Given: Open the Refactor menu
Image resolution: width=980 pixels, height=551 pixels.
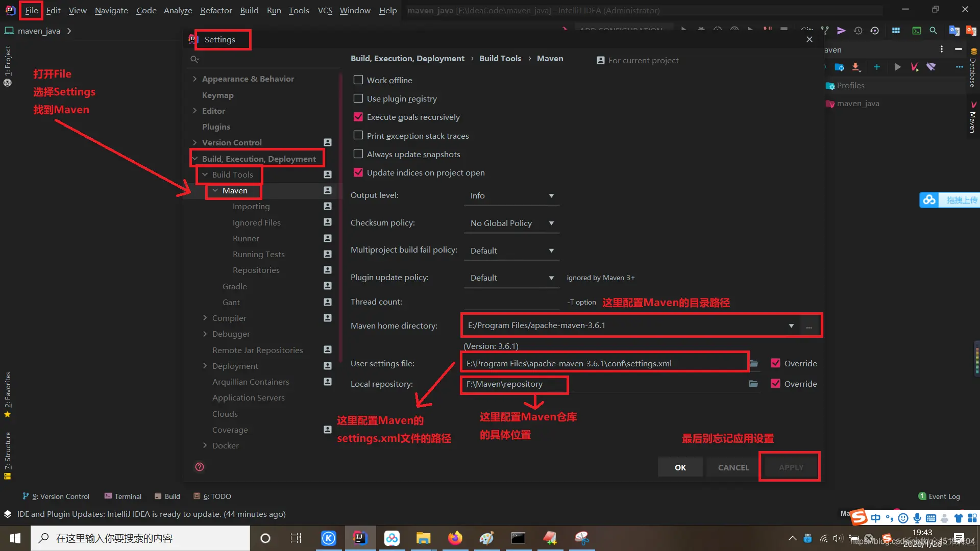Looking at the screenshot, I should [x=215, y=10].
